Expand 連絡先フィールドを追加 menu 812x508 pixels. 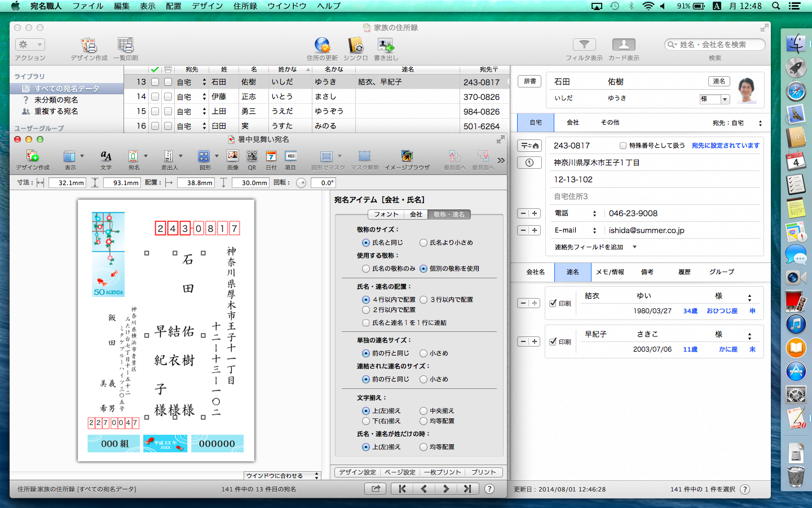coord(595,247)
